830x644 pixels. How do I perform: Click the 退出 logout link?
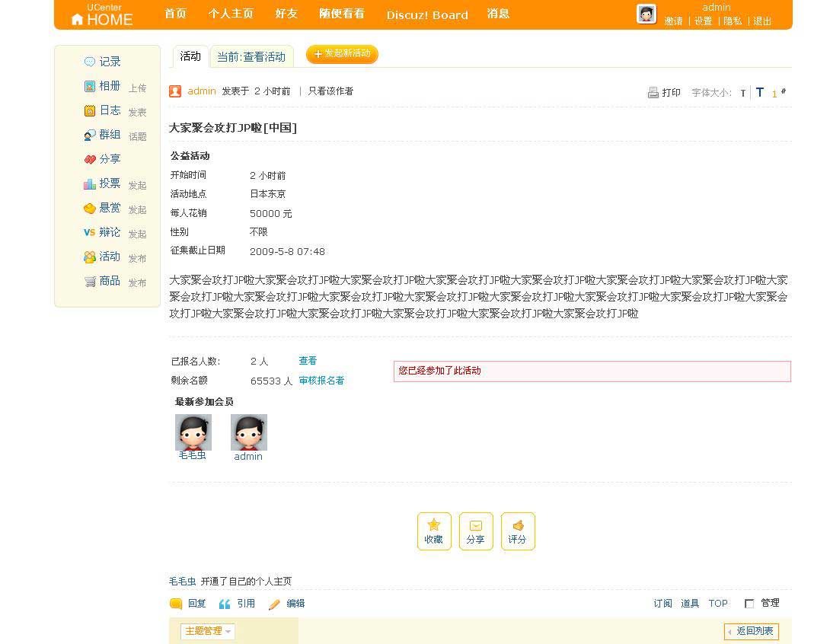click(x=762, y=21)
